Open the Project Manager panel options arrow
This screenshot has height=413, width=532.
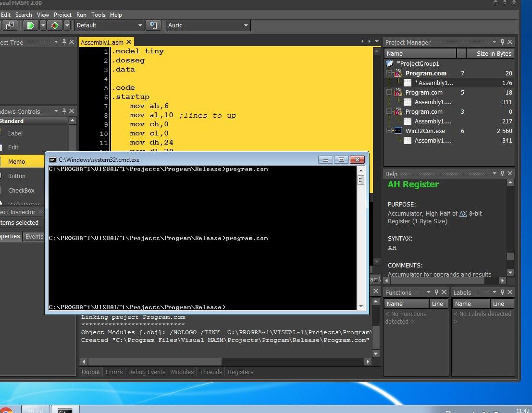point(495,42)
